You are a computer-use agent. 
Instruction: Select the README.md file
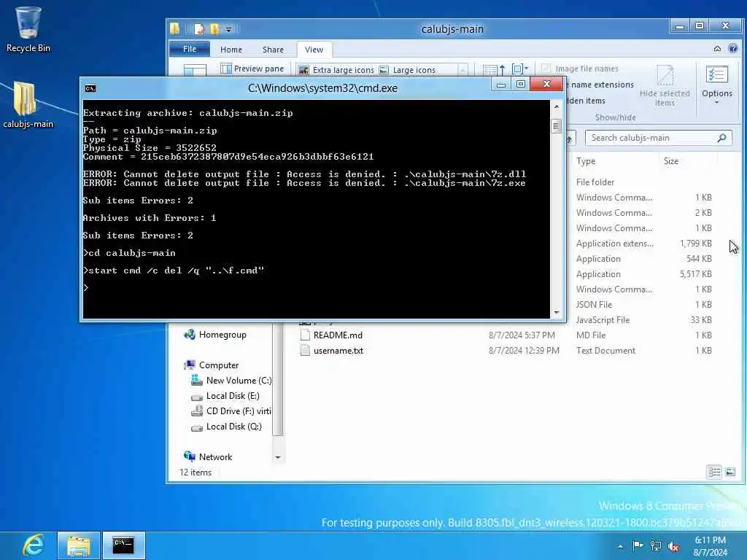coord(338,335)
